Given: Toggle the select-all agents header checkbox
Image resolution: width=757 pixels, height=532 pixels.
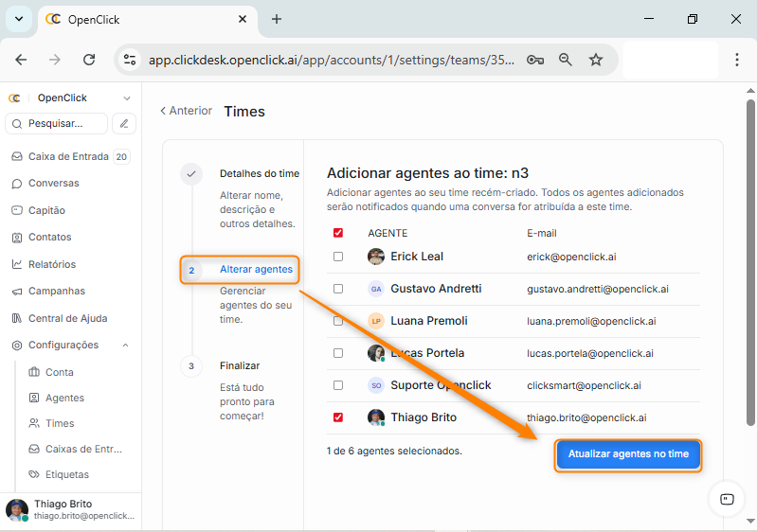Looking at the screenshot, I should (338, 233).
